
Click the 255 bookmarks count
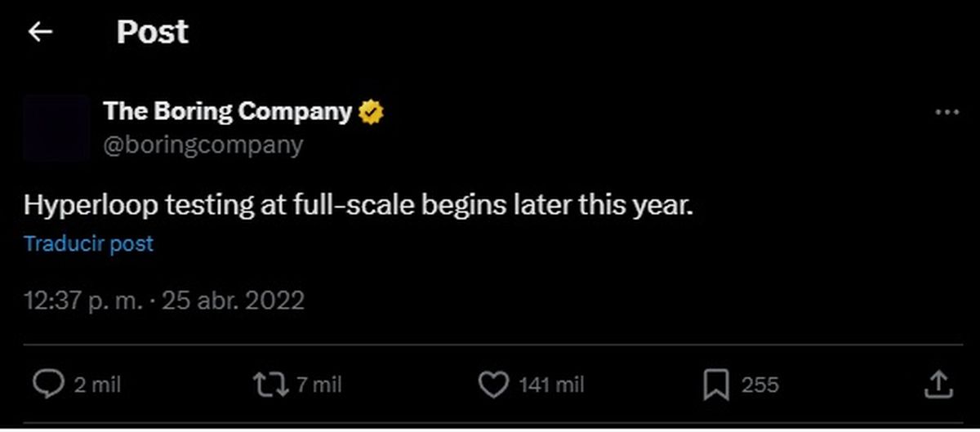(759, 385)
